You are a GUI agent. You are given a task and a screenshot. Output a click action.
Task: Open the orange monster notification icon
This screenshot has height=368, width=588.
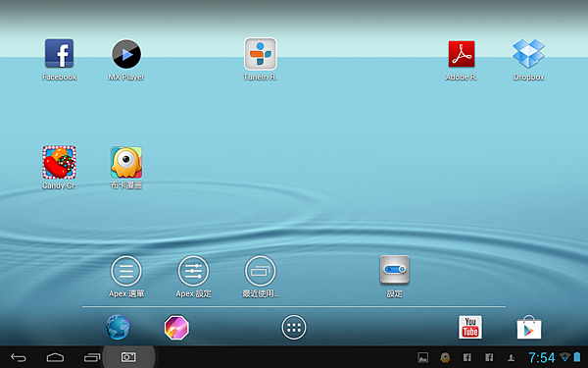point(445,357)
